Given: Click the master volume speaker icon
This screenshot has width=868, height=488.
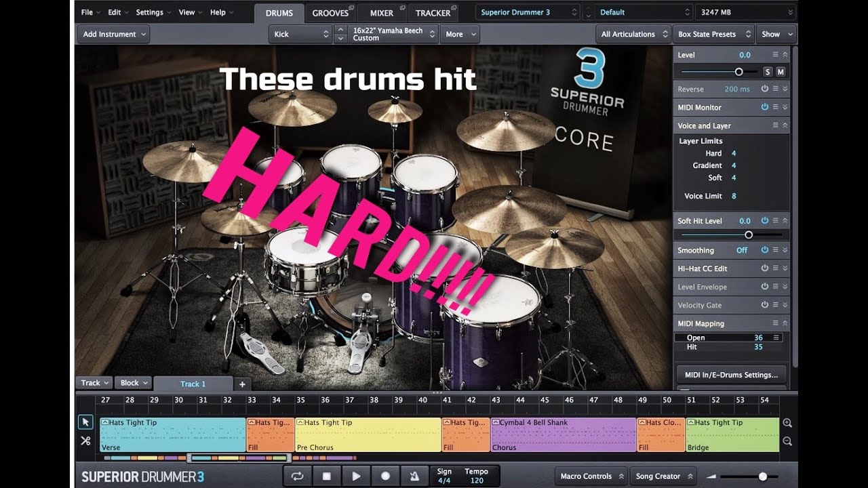Looking at the screenshot, I should coord(710,476).
